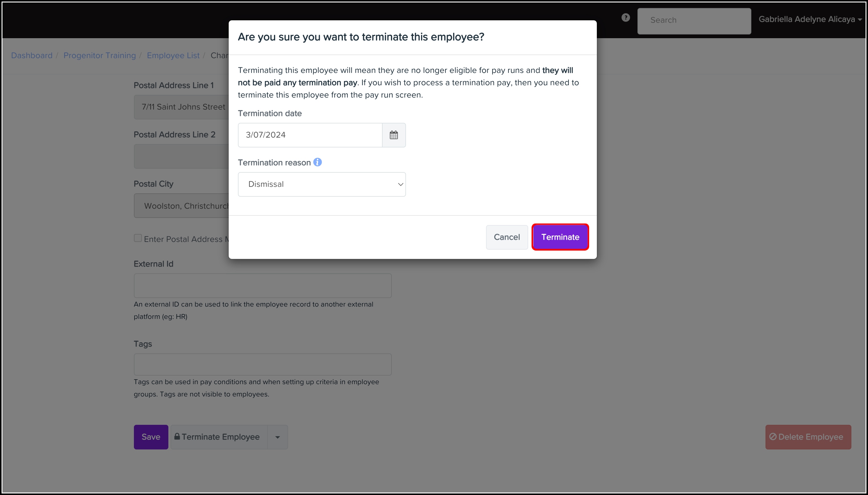Click the lock icon on Terminate Employee button
The height and width of the screenshot is (495, 868).
pyautogui.click(x=177, y=437)
